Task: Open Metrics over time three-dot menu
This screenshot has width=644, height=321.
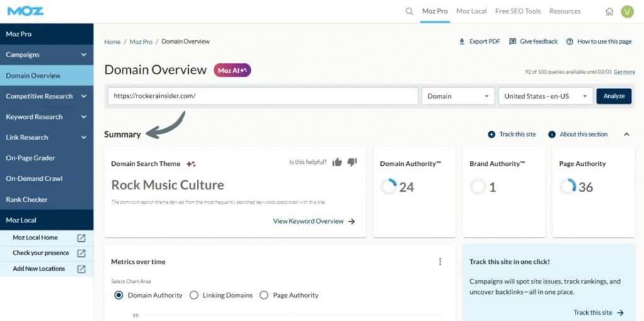Action: click(x=440, y=261)
